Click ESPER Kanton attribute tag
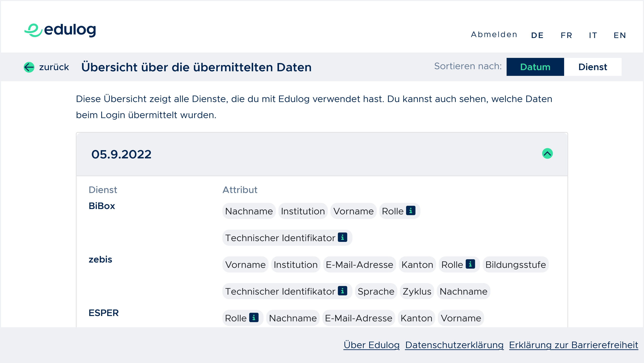644x363 pixels. 416,318
